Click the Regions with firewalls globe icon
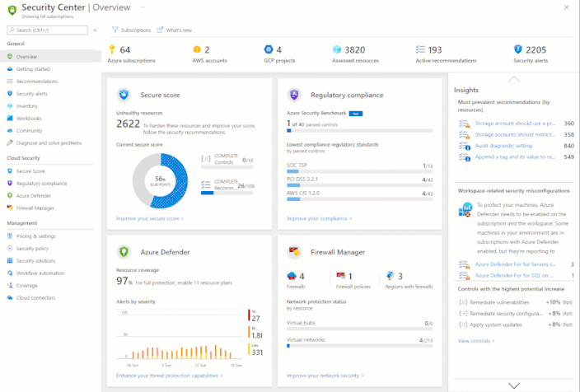The image size is (580, 392). pyautogui.click(x=390, y=276)
